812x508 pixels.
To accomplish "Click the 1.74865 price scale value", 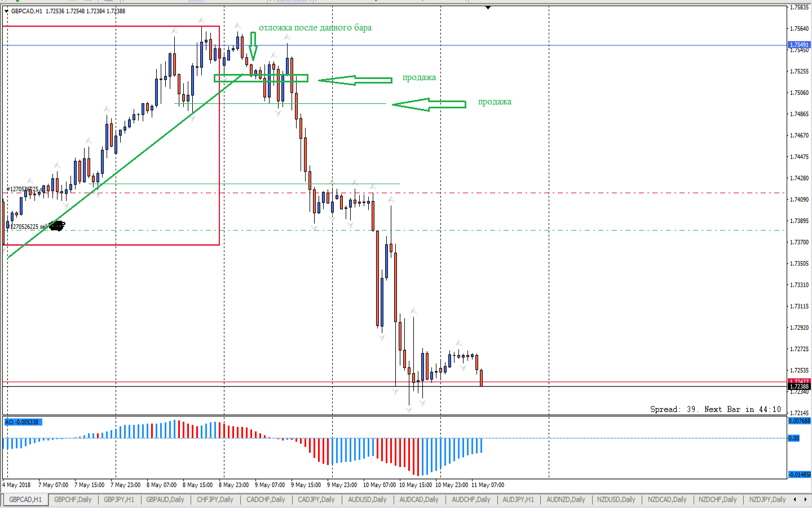I will (800, 114).
